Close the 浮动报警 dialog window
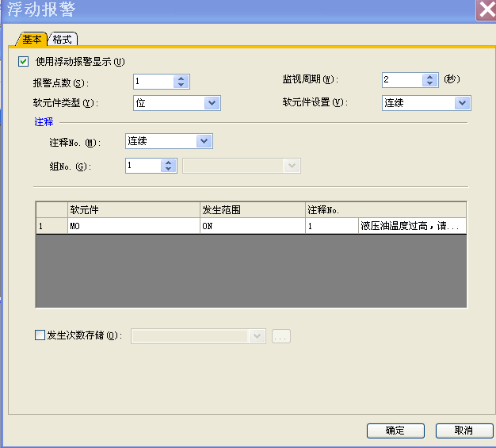 click(486, 10)
